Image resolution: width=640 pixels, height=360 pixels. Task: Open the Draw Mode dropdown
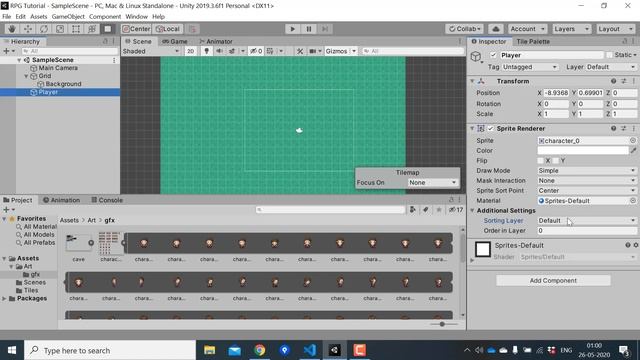click(x=587, y=171)
